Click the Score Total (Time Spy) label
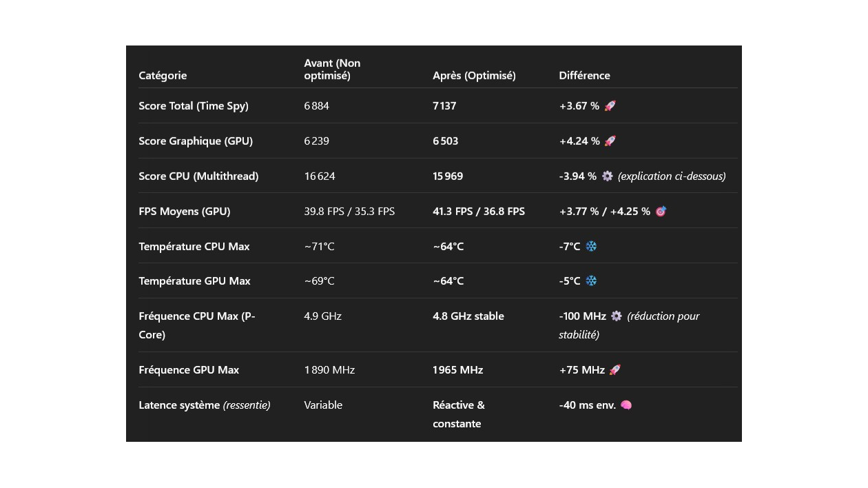The image size is (868, 488). tap(194, 106)
